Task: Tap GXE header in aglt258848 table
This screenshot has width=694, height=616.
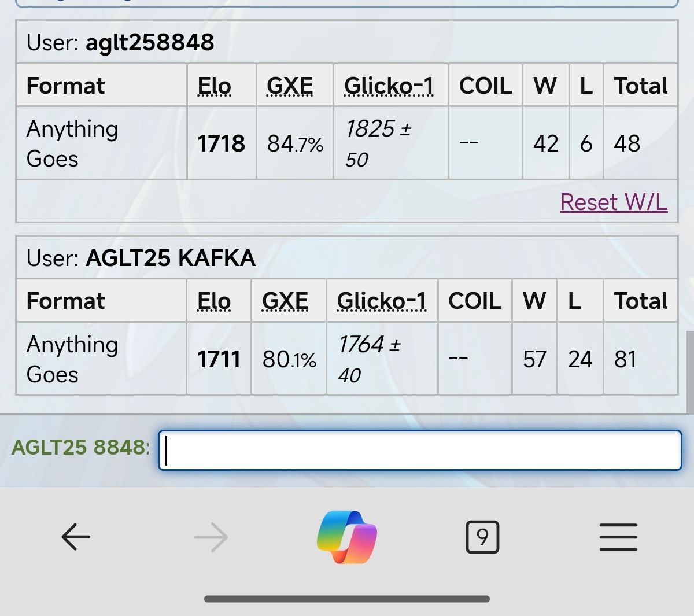Action: (x=290, y=86)
